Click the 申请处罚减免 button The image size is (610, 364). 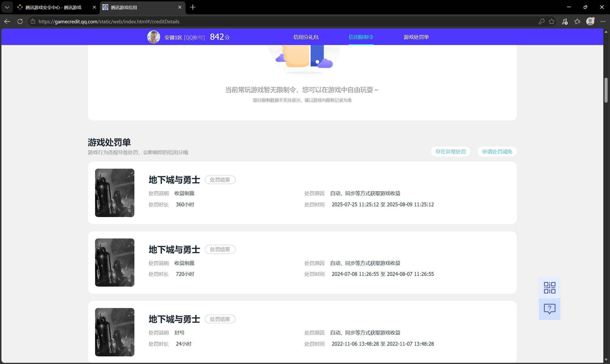[497, 152]
